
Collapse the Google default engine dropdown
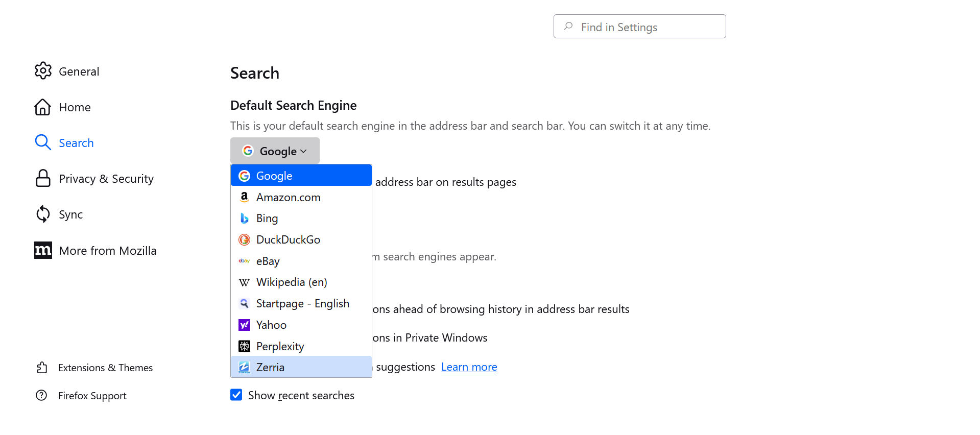[275, 151]
